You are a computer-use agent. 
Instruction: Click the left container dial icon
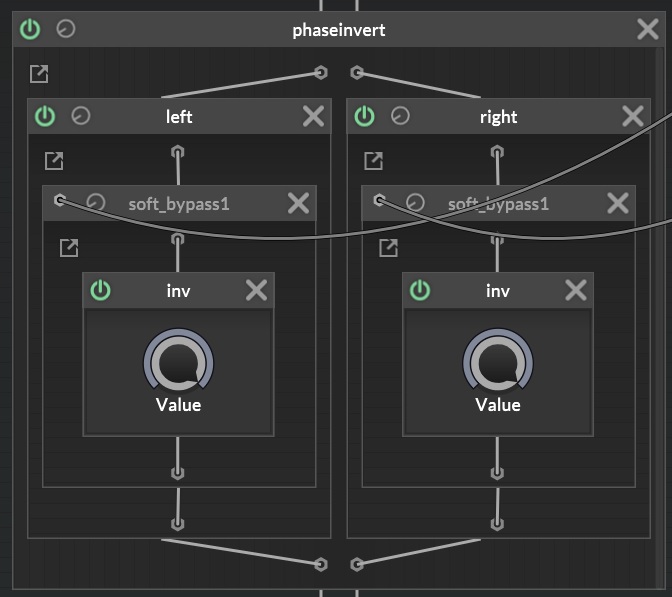[x=81, y=116]
